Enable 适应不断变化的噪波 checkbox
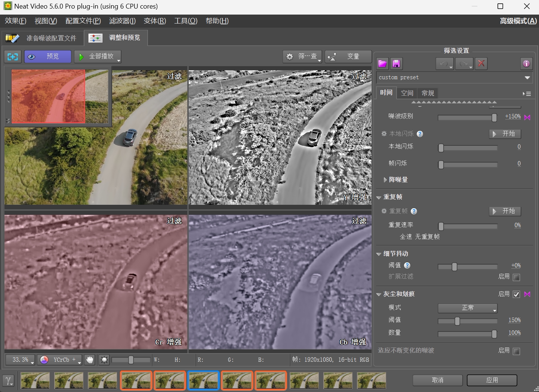 point(517,351)
